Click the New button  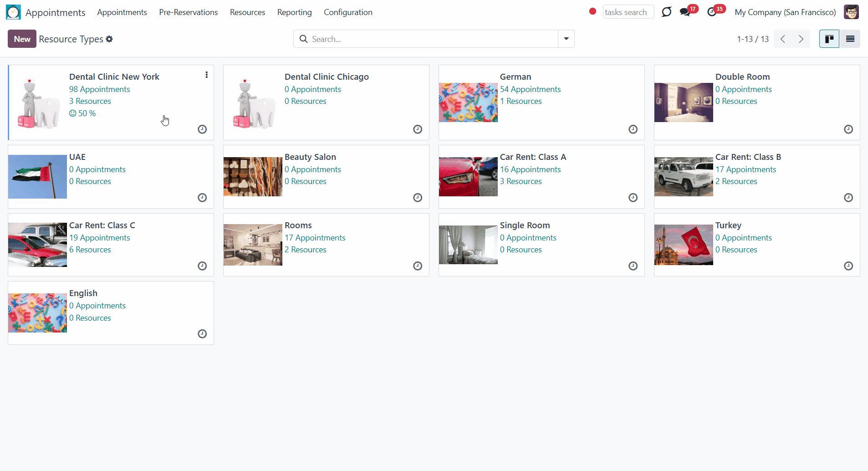22,39
